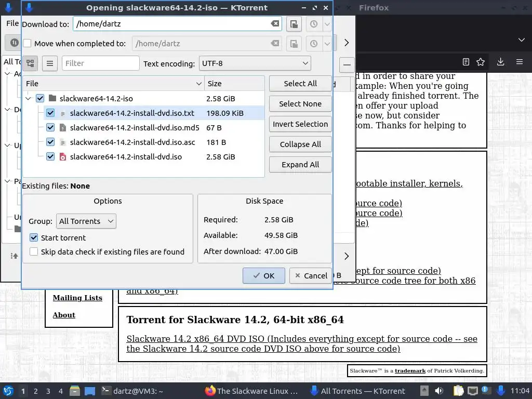
Task: Click the Select None button
Action: point(300,104)
